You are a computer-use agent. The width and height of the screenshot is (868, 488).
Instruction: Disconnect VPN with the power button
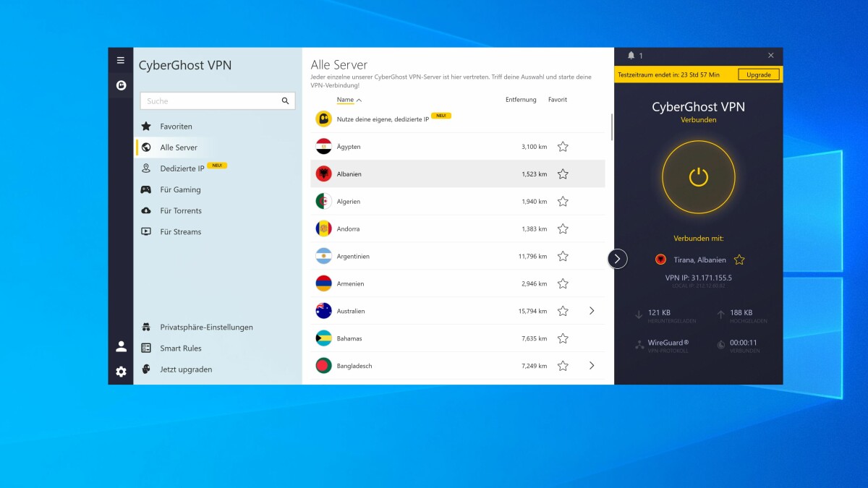[x=698, y=177]
